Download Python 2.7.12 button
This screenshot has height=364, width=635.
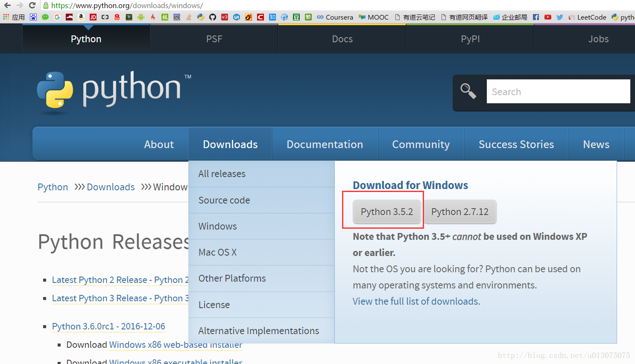460,212
